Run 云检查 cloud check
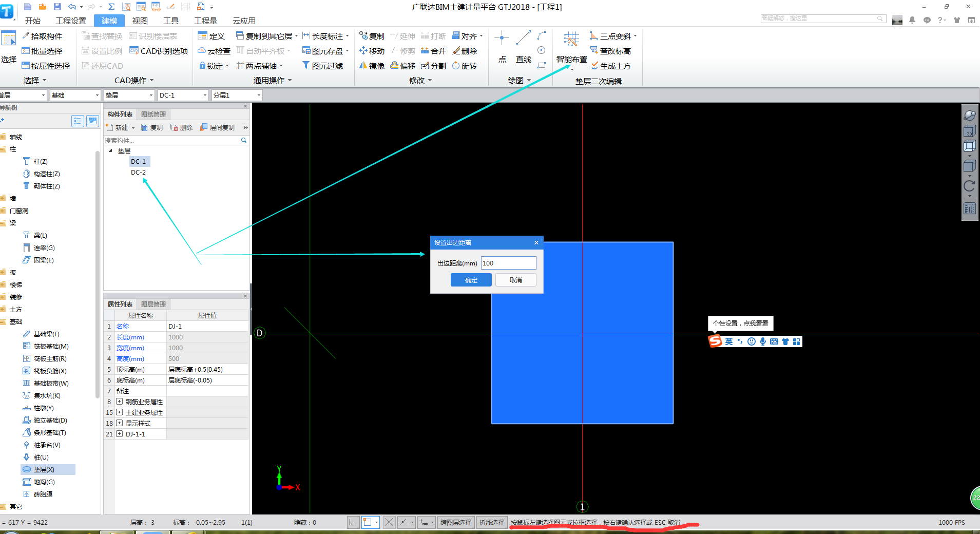This screenshot has width=980, height=534. [214, 51]
